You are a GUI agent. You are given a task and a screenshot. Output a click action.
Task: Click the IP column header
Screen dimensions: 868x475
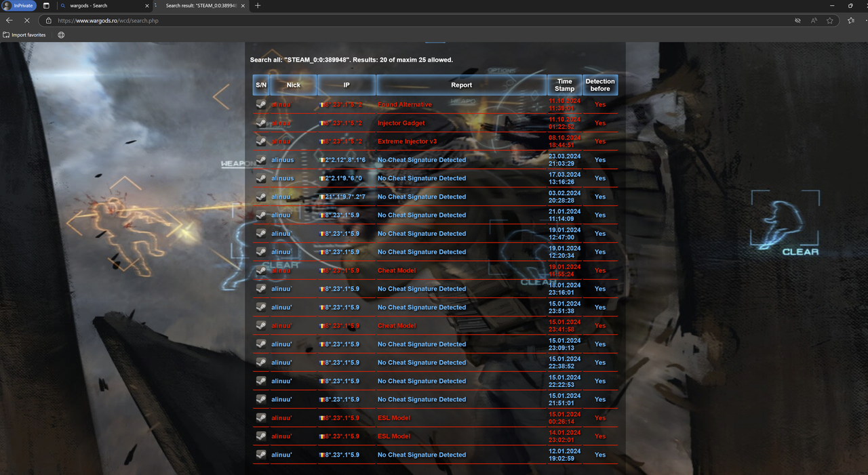point(347,85)
